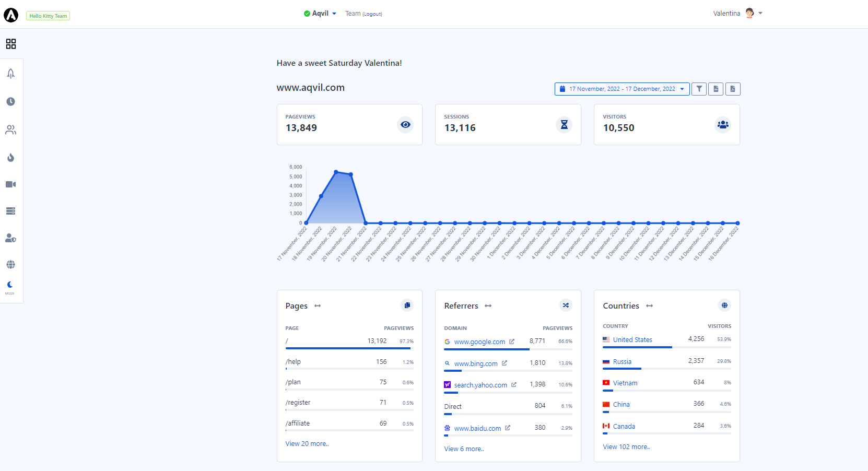The image size is (868, 471).
Task: Click the 13,116 sessions value
Action: (460, 128)
